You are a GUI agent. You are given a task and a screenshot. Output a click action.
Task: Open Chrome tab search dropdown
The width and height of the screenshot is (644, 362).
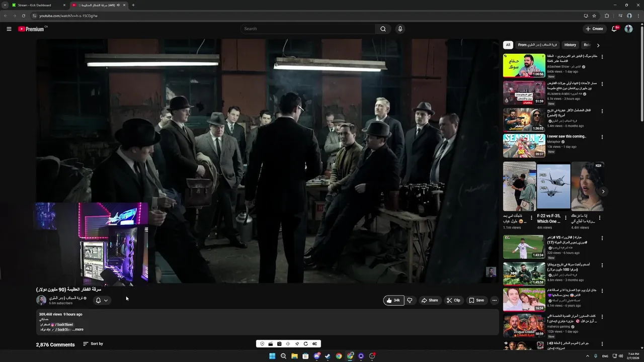coord(5,5)
